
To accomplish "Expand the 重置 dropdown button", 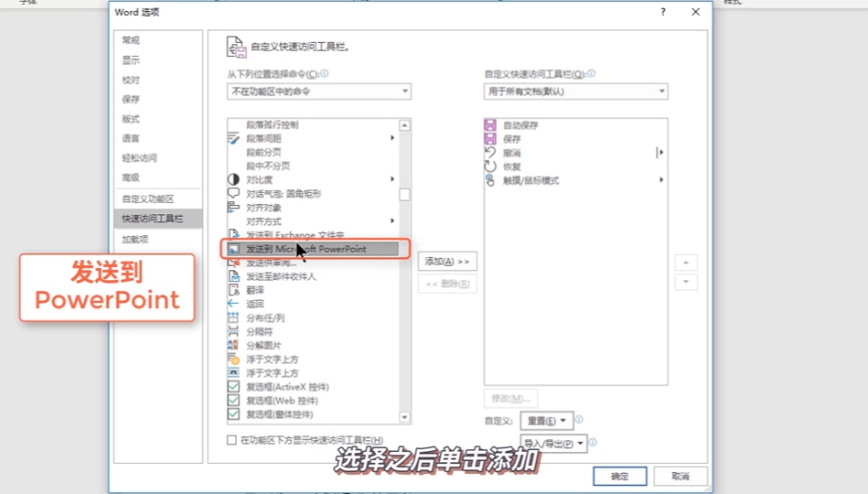I will click(546, 421).
